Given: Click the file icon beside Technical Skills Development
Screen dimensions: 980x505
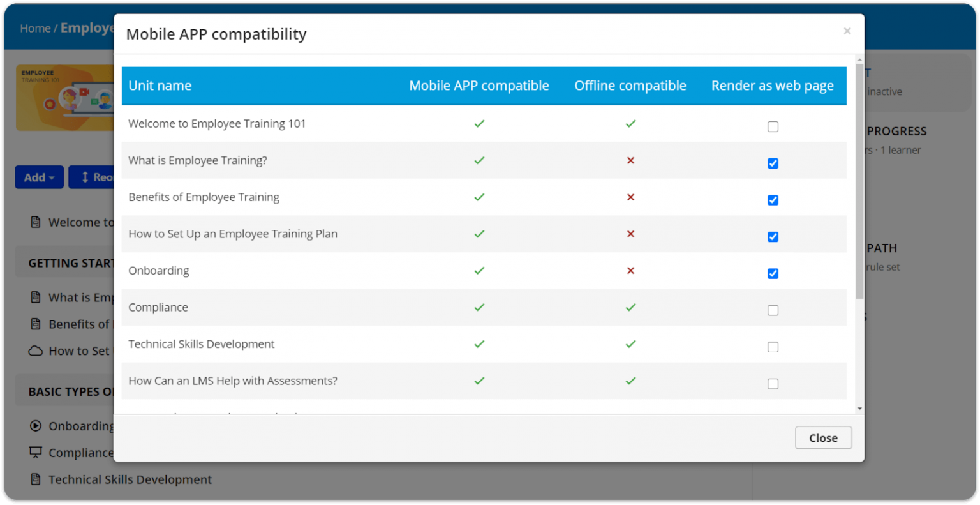Looking at the screenshot, I should pyautogui.click(x=35, y=479).
